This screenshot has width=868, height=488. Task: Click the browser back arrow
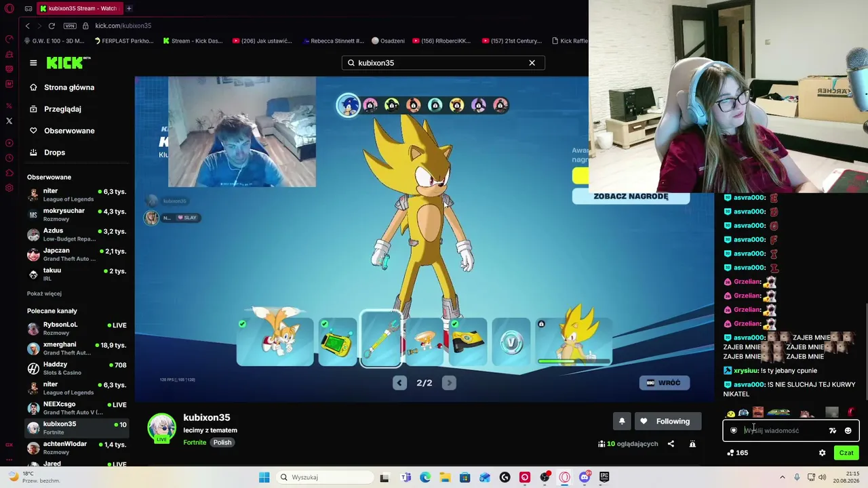click(x=27, y=26)
